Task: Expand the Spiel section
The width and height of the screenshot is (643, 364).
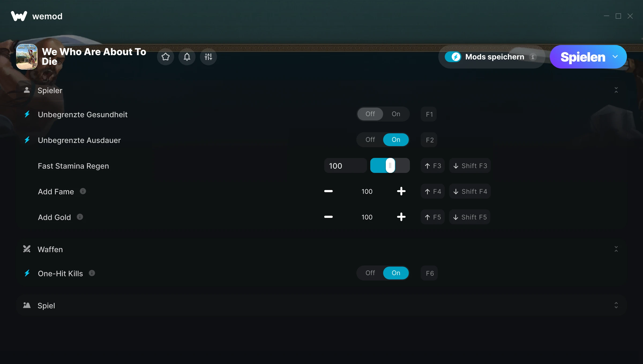Action: pos(616,305)
